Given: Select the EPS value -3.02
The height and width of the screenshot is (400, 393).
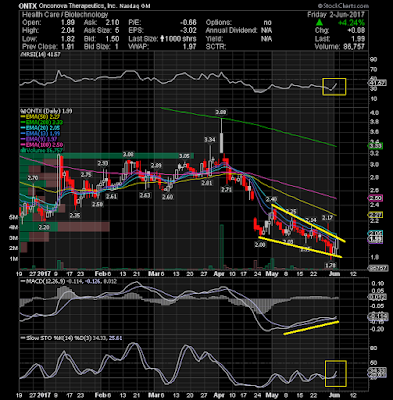Looking at the screenshot, I should pos(188,31).
